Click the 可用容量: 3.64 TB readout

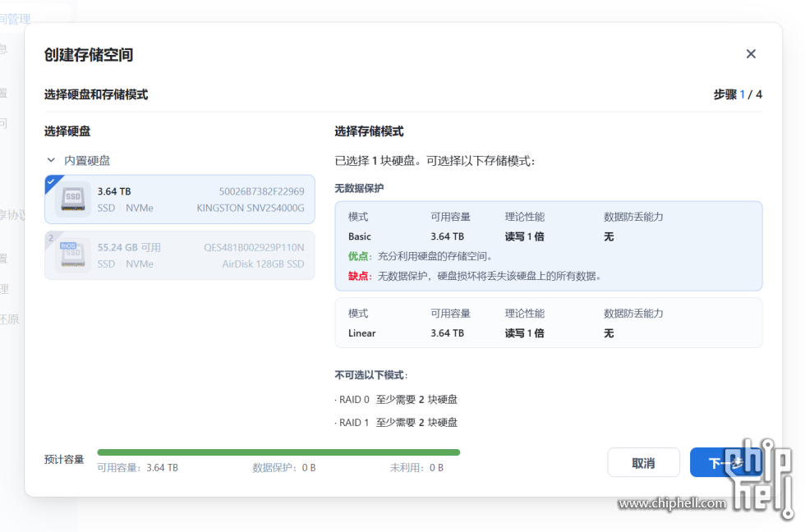tap(138, 467)
